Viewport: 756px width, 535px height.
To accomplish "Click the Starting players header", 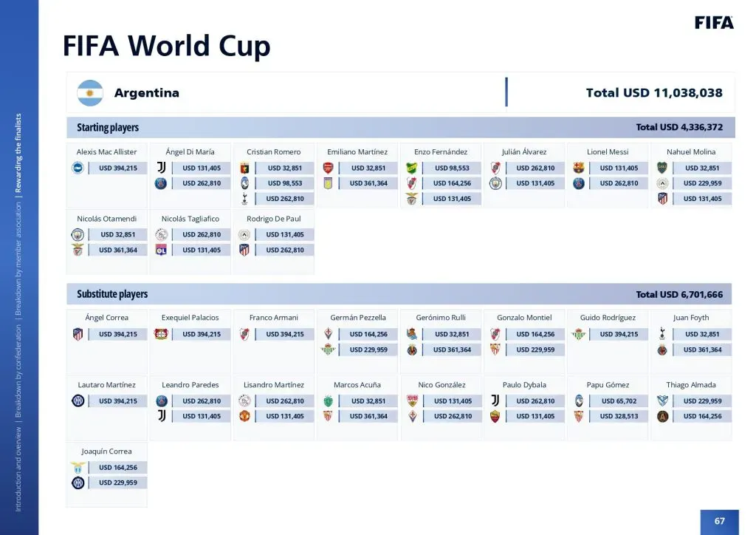I will coord(108,128).
